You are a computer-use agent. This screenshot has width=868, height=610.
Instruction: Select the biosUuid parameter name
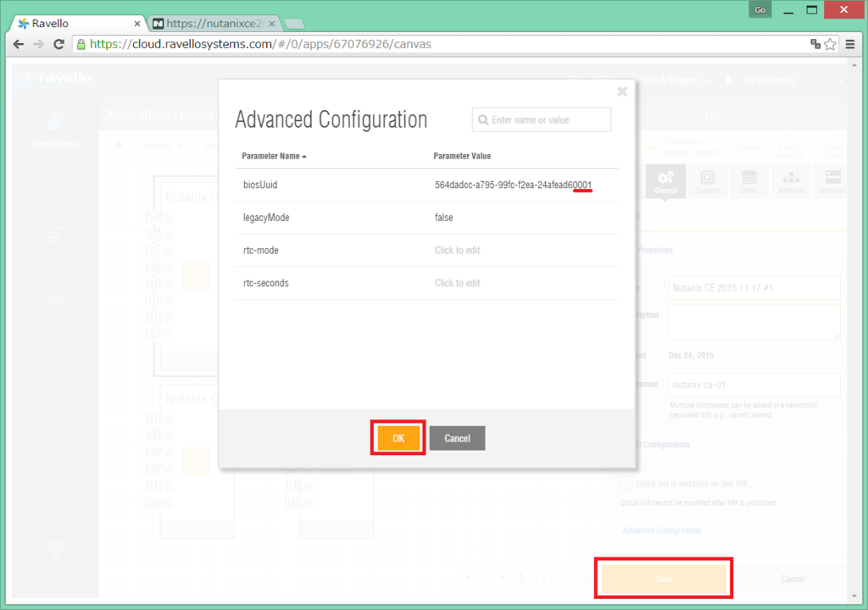click(260, 185)
